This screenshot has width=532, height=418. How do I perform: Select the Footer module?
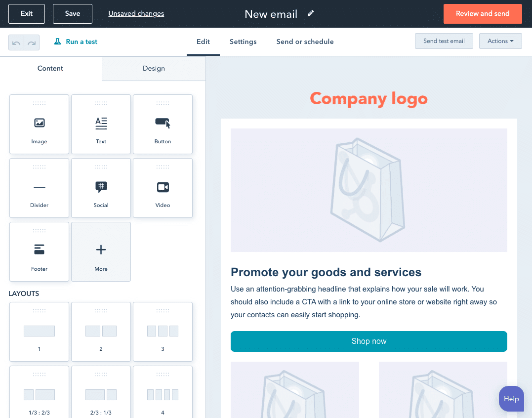pyautogui.click(x=39, y=252)
